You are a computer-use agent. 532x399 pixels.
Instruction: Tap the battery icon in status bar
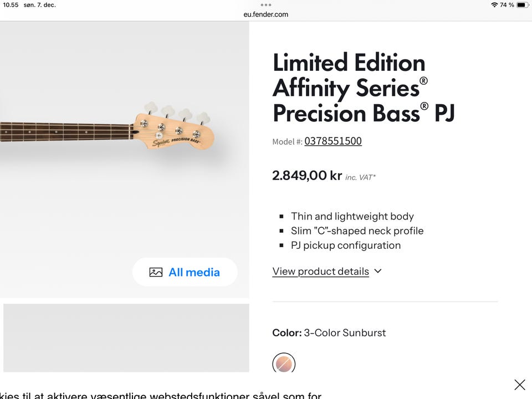(x=521, y=5)
